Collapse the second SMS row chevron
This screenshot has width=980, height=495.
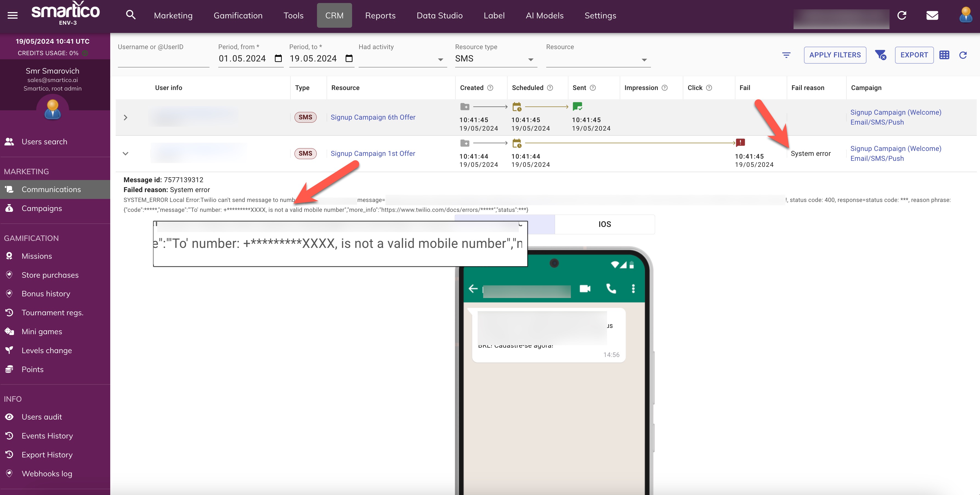click(125, 153)
